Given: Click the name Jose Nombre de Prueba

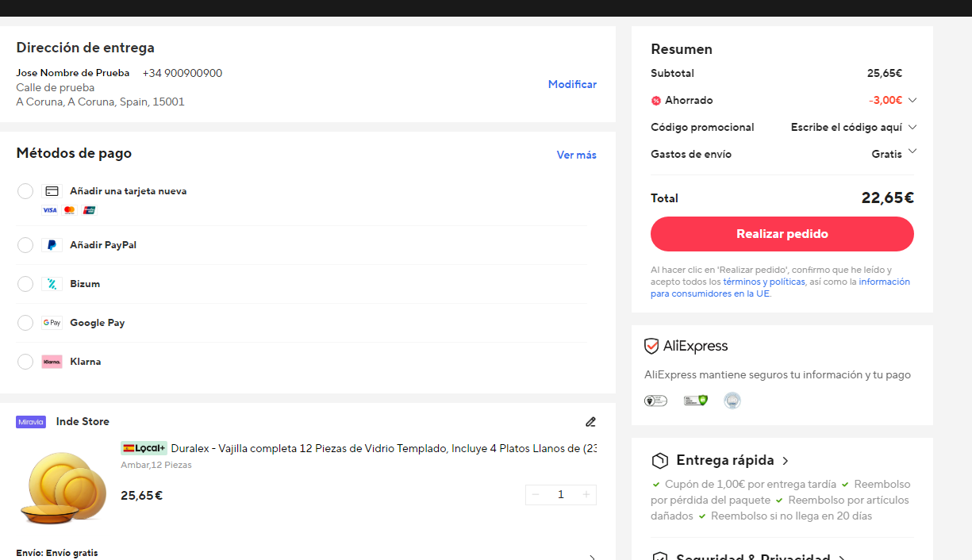Looking at the screenshot, I should tap(73, 73).
